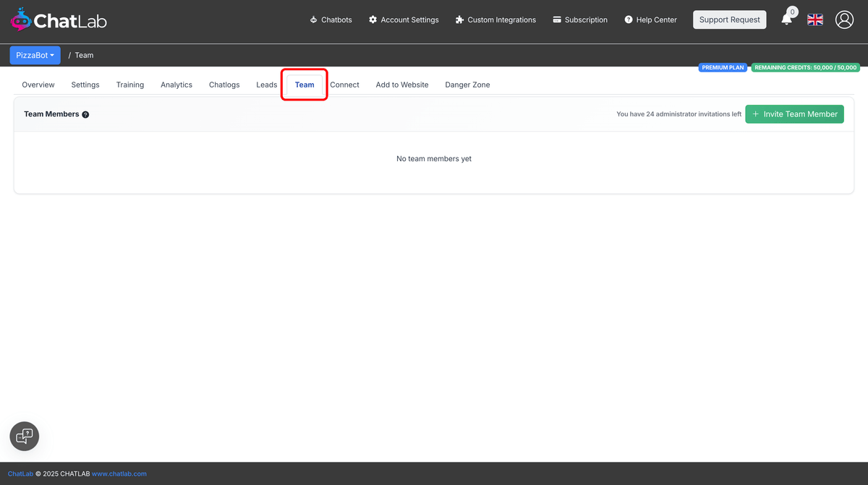The image size is (868, 485).
Task: Launch the chat widget icon bottom left
Action: pos(24,436)
